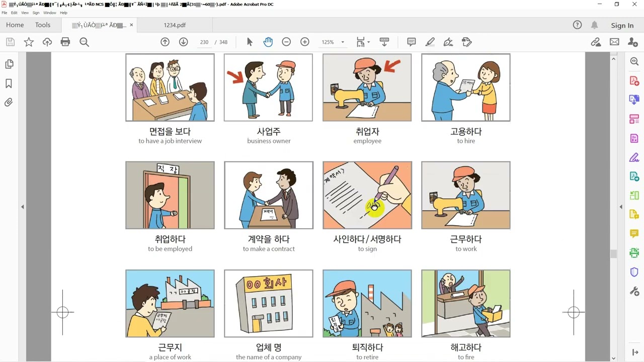Open the More Tools wrench icon
Viewport: 644px width, 362px height.
tap(634, 291)
